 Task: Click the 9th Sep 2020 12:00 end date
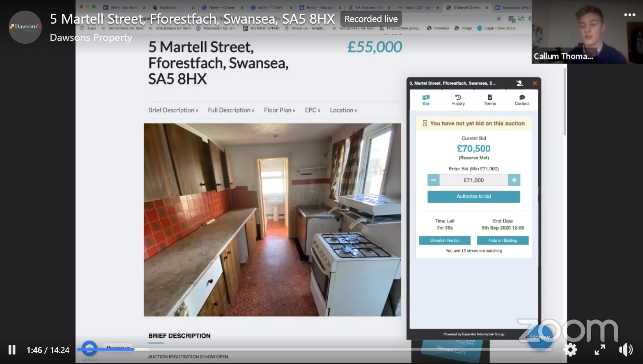(503, 228)
